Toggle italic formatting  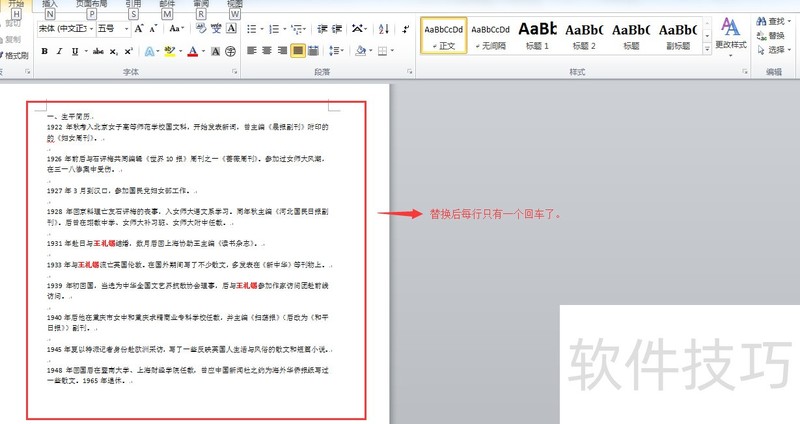click(60, 50)
